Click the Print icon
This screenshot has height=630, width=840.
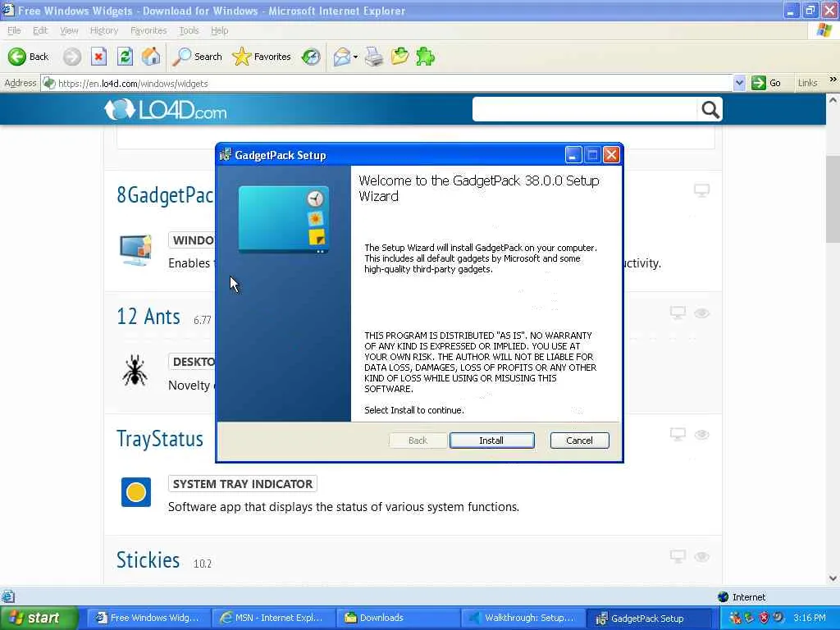(x=374, y=57)
